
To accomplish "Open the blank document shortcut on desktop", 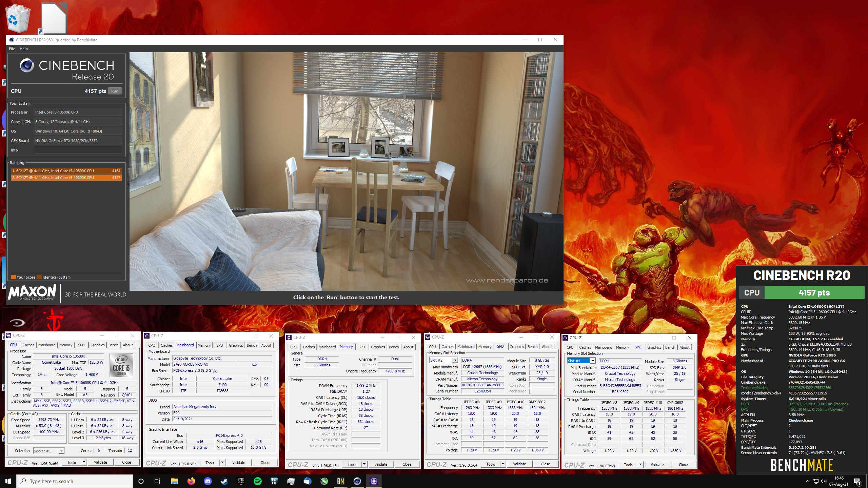I will [53, 18].
